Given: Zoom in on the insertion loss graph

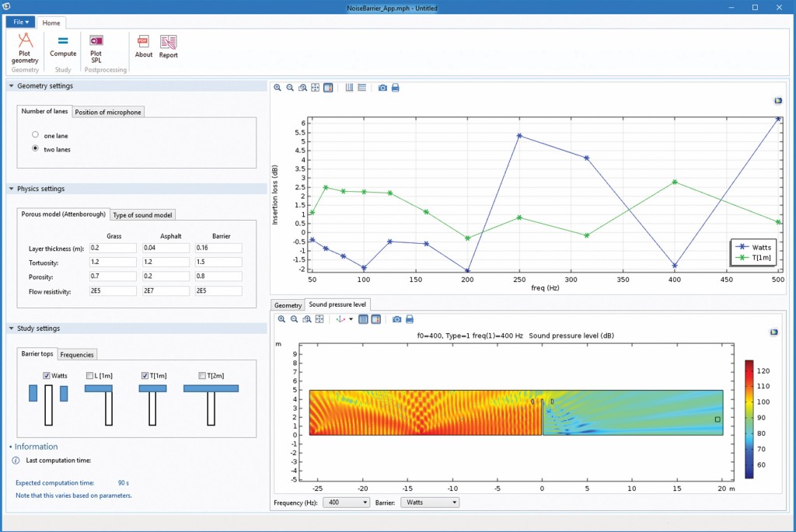Looking at the screenshot, I should coord(278,88).
